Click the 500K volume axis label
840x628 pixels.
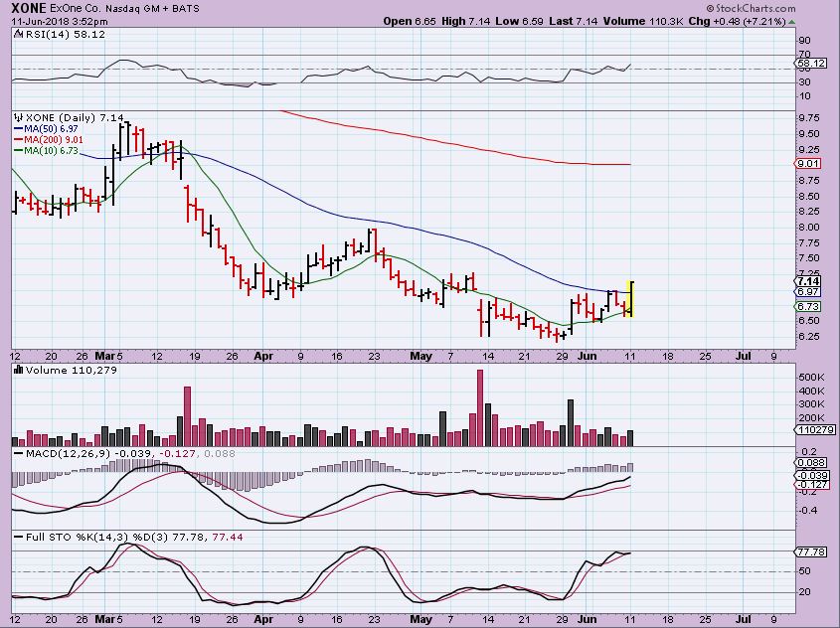click(x=811, y=378)
